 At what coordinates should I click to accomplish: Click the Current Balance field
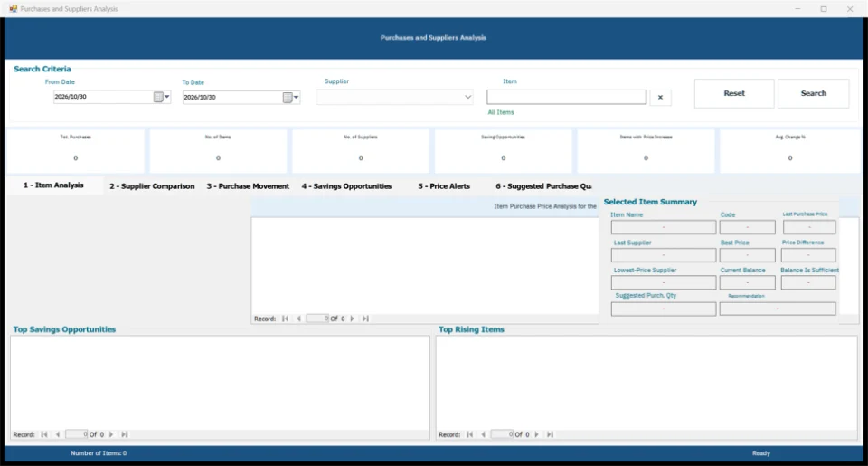coord(748,282)
